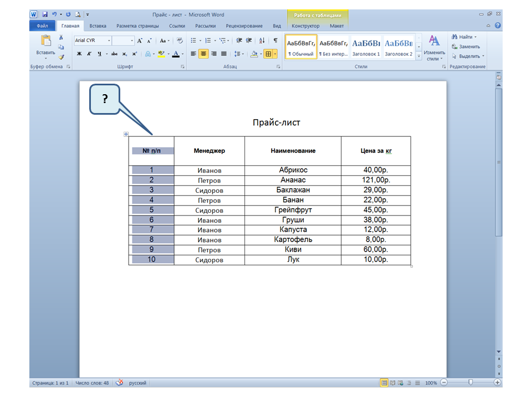Image resolution: width=532 pixels, height=399 pixels.
Task: Click the Sort icon in the Абзац group
Action: pos(262,40)
